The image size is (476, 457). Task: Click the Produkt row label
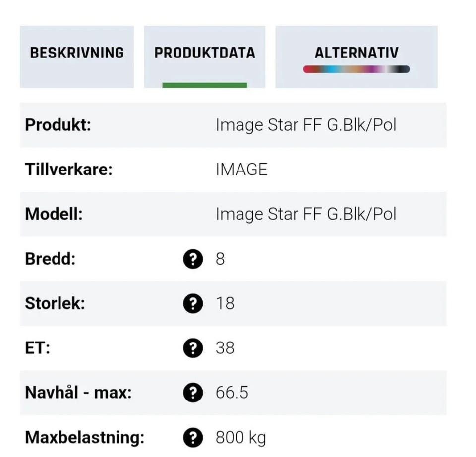click(58, 125)
